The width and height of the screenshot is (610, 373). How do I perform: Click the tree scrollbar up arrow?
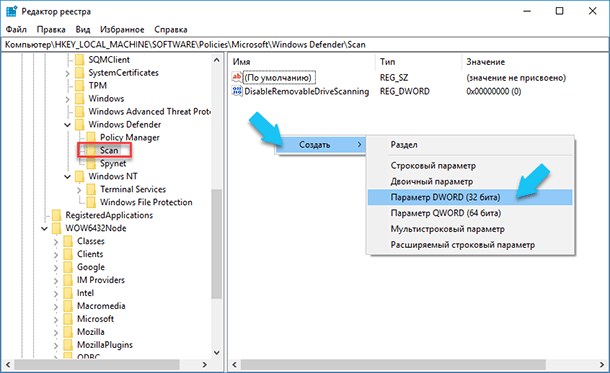[x=217, y=60]
